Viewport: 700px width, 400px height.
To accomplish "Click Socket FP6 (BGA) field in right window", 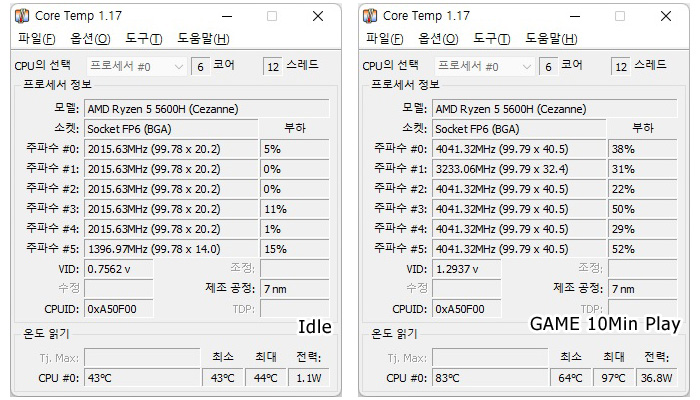I will tap(518, 128).
